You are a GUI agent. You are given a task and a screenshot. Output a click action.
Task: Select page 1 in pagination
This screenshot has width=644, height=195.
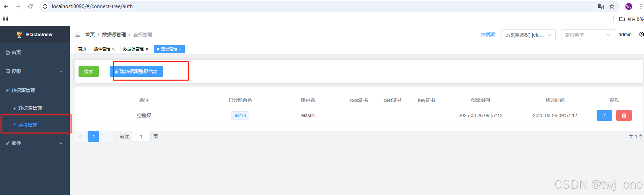(x=94, y=136)
